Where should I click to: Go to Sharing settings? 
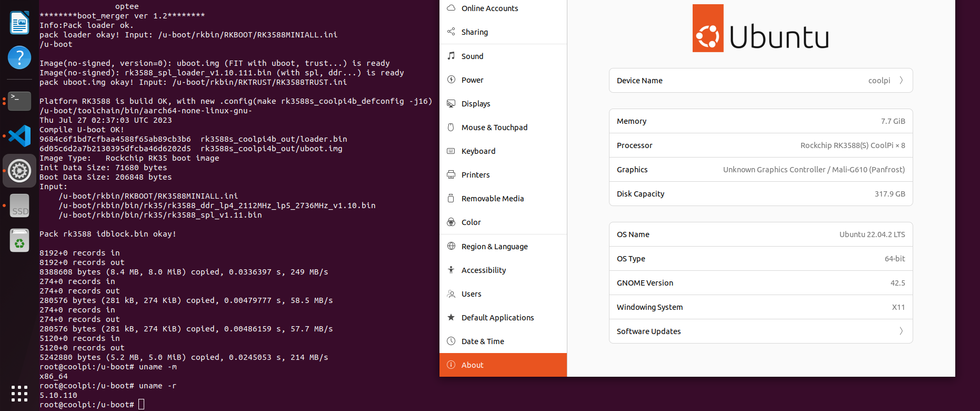coord(503,32)
